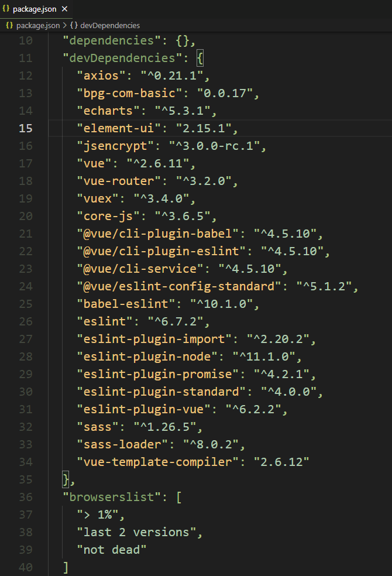Click the "@vue/cli-service" key
392x576 pixels.
[140, 269]
